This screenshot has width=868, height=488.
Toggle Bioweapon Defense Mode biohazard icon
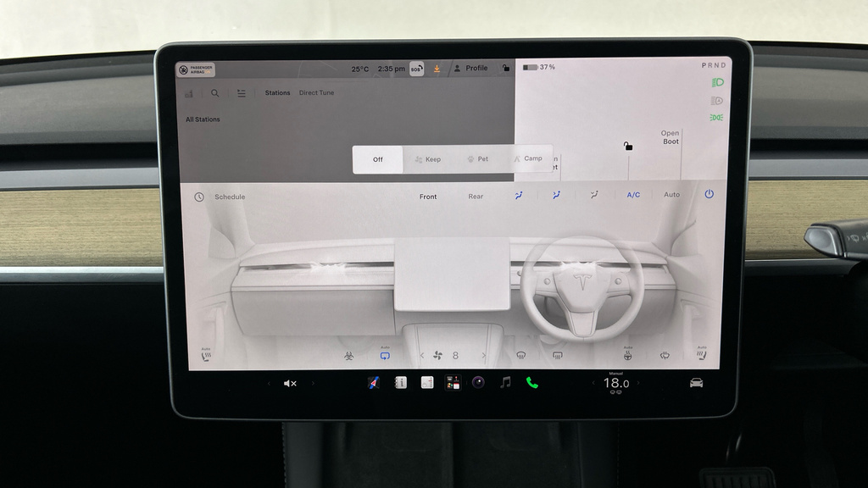(x=348, y=356)
